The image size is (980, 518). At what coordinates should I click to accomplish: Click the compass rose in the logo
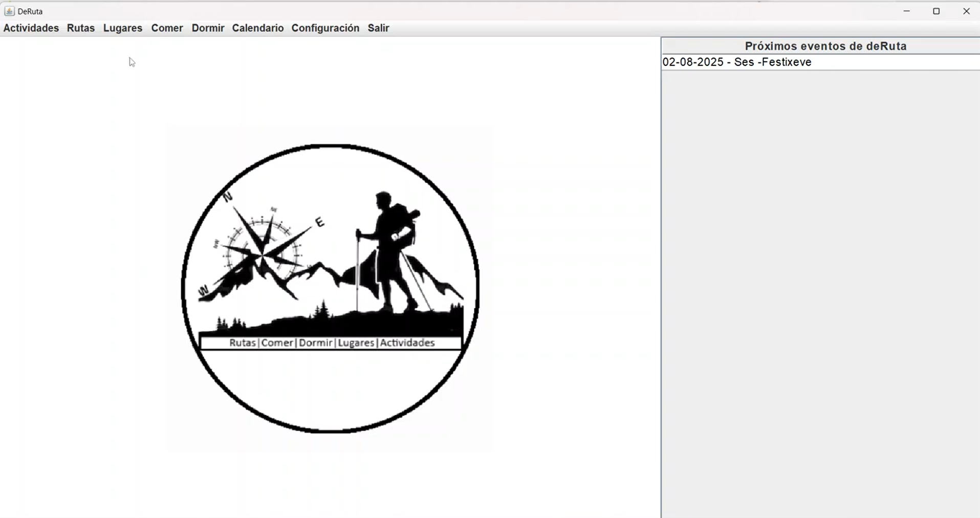coord(262,252)
